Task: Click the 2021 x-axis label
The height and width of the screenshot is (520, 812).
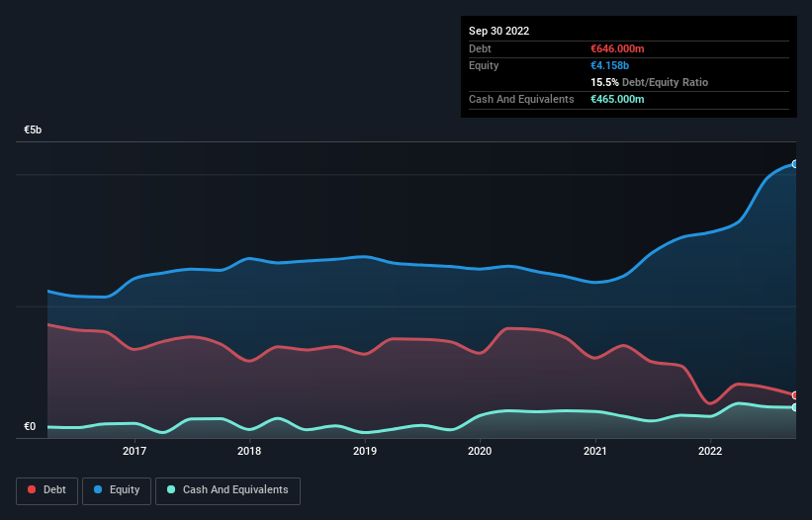Action: point(595,451)
